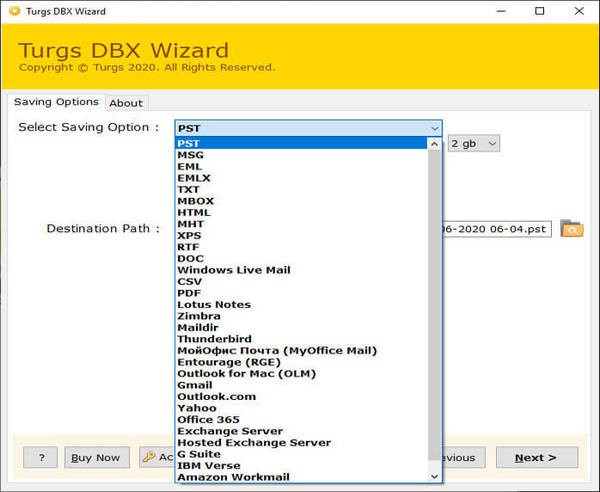
Task: Click the question mark help button
Action: pyautogui.click(x=40, y=458)
